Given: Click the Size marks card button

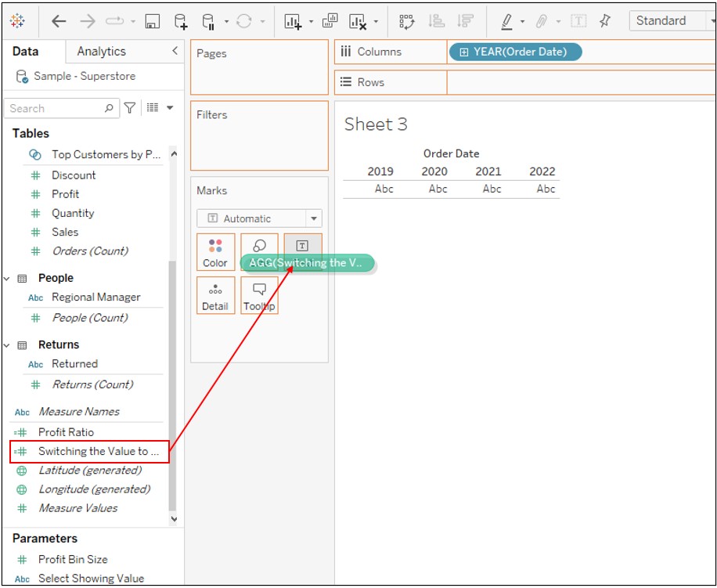Looking at the screenshot, I should tap(259, 252).
